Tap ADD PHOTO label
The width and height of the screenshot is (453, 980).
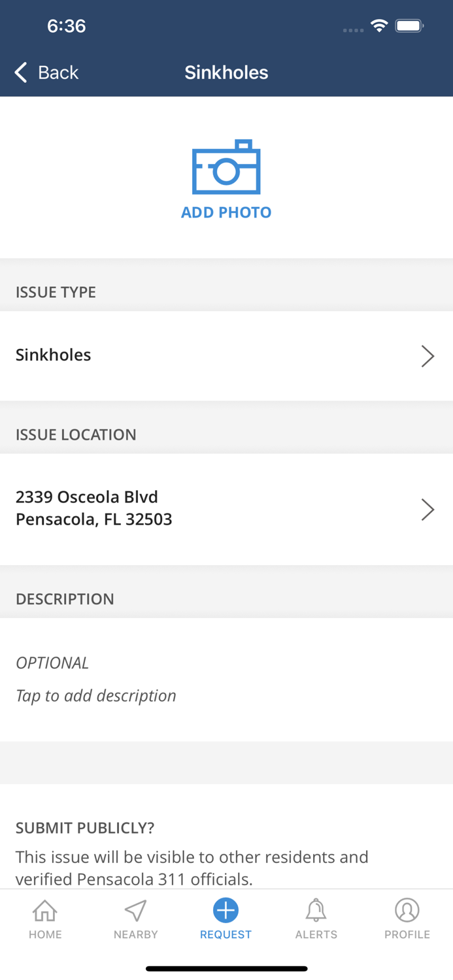pos(226,212)
